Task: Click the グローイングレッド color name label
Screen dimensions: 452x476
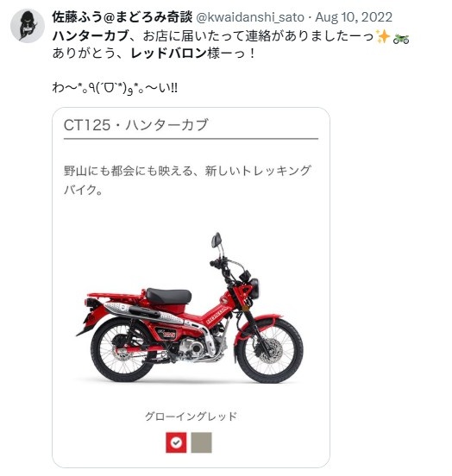Action: tap(191, 416)
